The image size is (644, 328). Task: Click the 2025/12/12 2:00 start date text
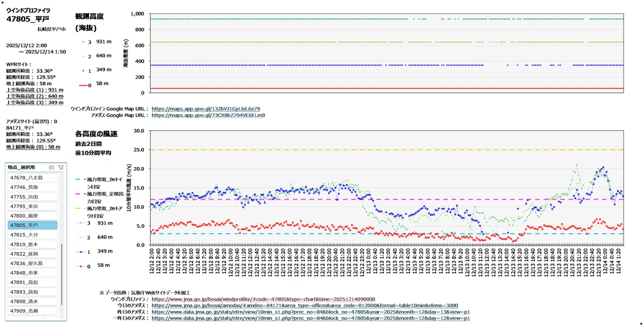pos(26,46)
